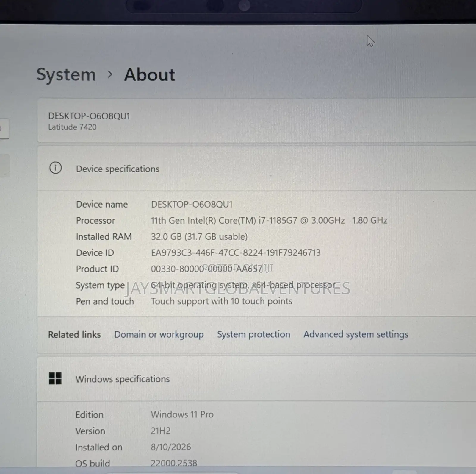Click the Device specifications info icon

[x=56, y=168]
